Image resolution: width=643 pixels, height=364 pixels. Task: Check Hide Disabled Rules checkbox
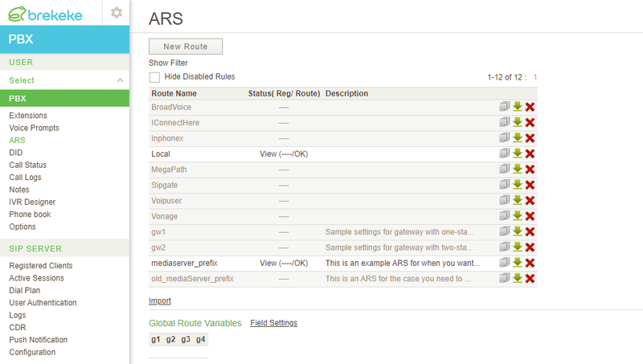(x=154, y=77)
